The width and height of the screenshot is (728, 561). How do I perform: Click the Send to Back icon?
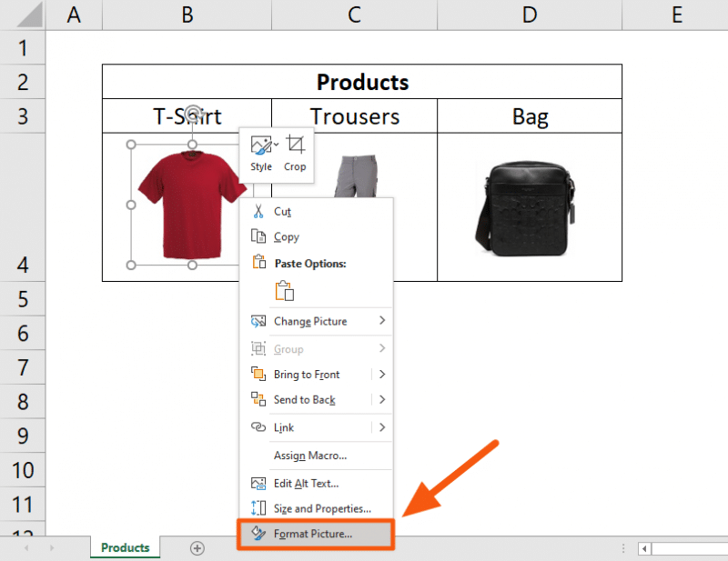258,400
